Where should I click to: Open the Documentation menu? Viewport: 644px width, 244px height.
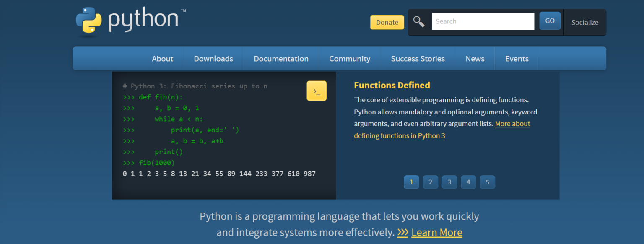click(x=281, y=59)
